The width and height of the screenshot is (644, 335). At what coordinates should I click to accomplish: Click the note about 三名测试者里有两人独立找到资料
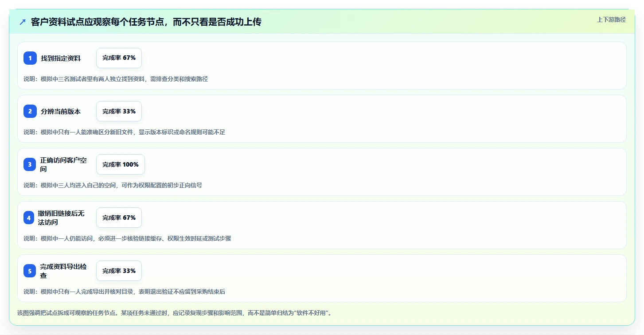116,79
